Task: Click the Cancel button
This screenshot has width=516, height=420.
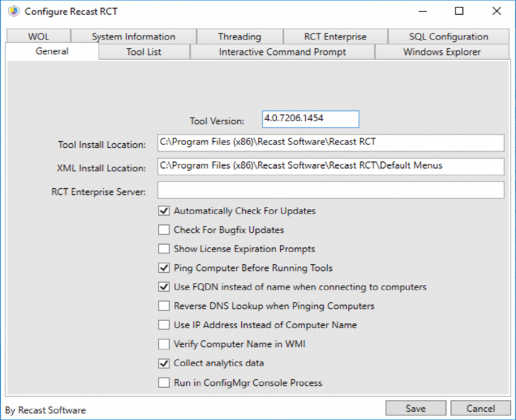Action: (x=480, y=409)
